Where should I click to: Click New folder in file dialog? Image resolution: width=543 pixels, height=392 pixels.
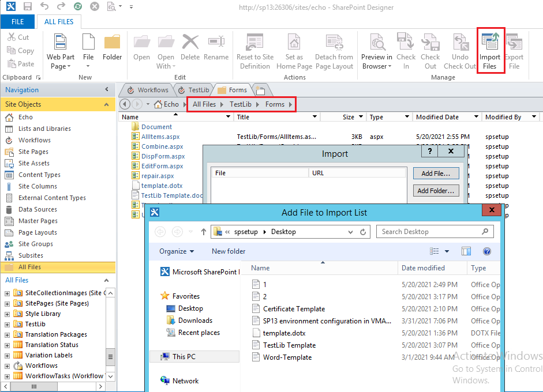229,251
